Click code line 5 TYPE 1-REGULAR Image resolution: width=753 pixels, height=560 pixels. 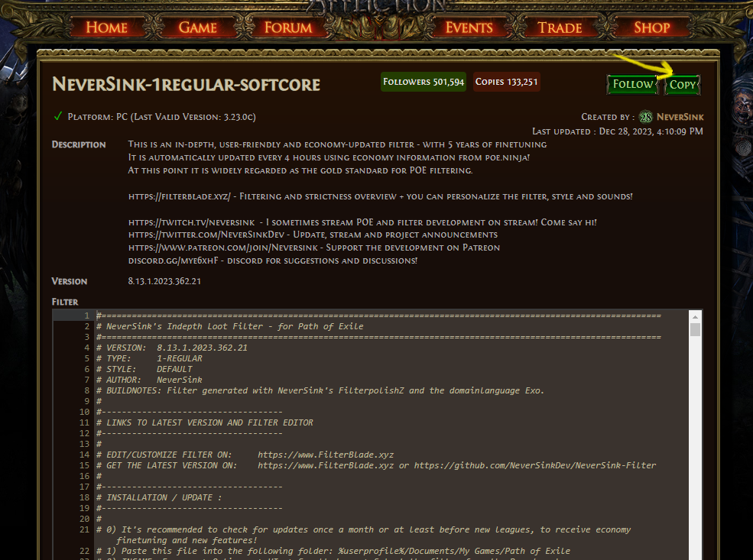(x=149, y=358)
